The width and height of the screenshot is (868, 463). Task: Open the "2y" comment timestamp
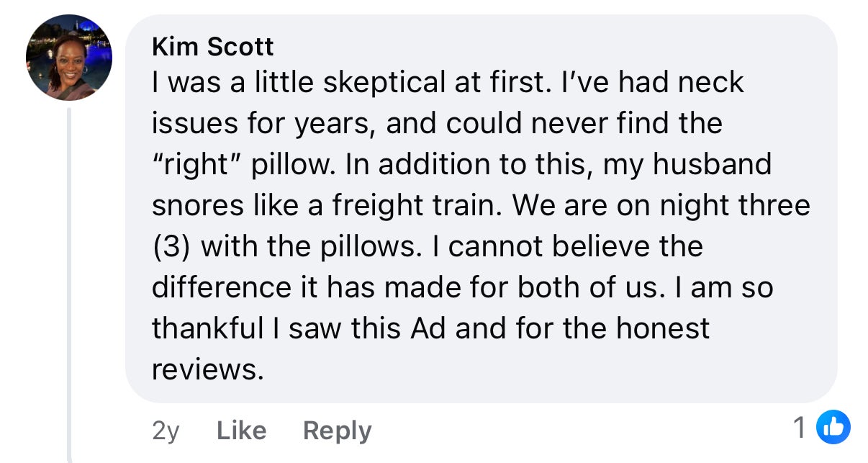(x=166, y=431)
